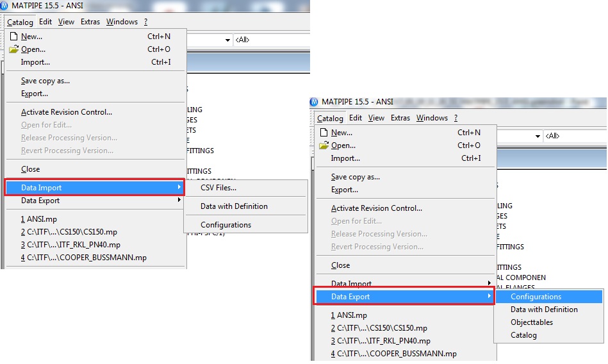Click Open folder icon in left Catalog menu
608x364 pixels.
pos(14,49)
